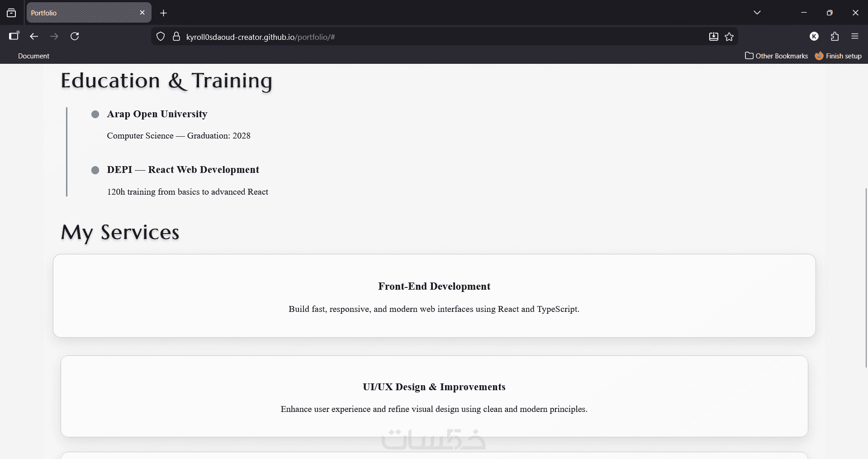Focus the URL address bar

[443, 37]
